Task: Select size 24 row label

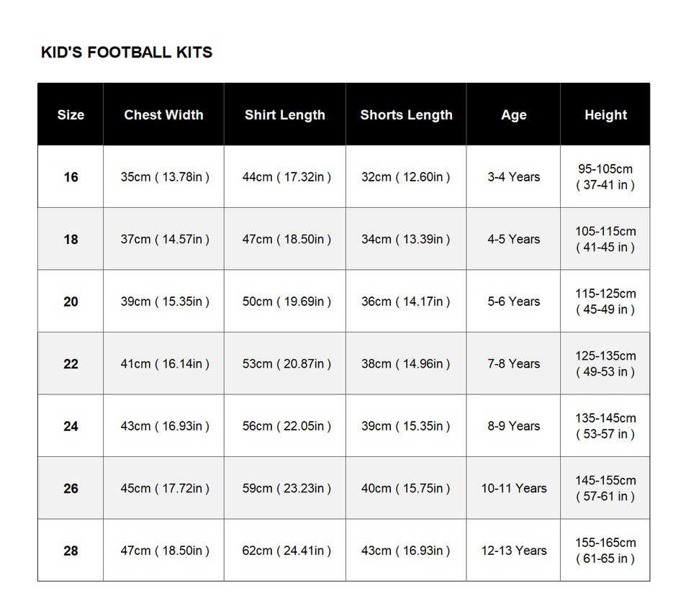Action: click(x=71, y=426)
